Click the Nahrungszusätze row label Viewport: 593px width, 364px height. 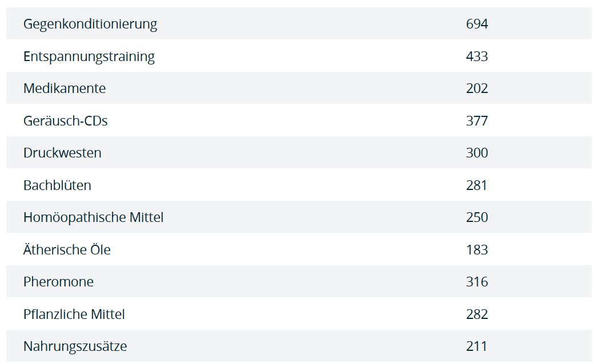click(75, 346)
